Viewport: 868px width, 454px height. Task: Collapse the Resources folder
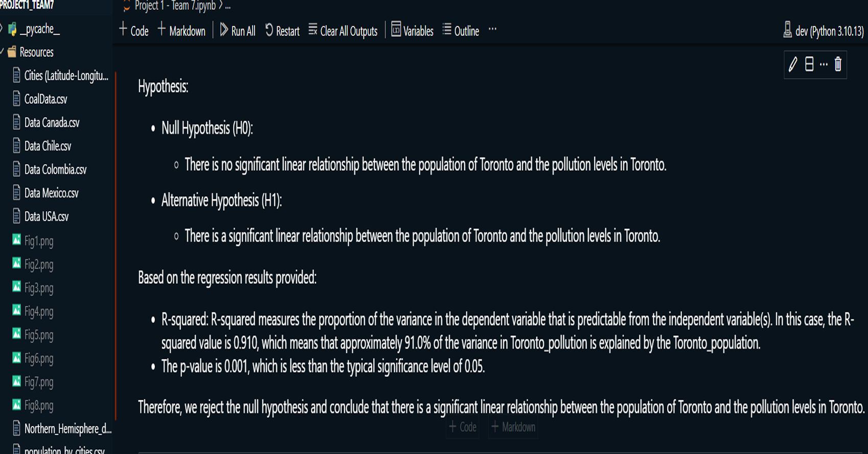pyautogui.click(x=31, y=52)
